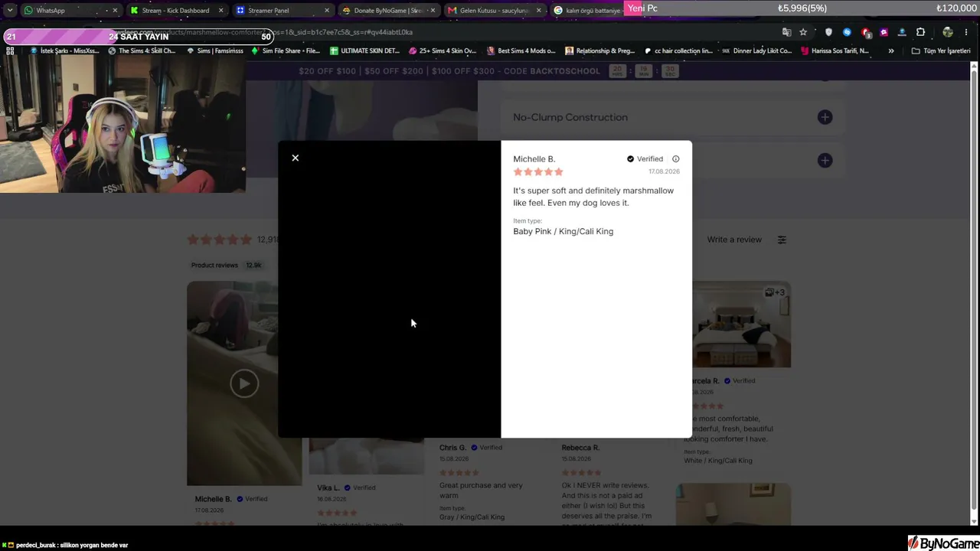Open the review filter settings icon

[x=782, y=240]
